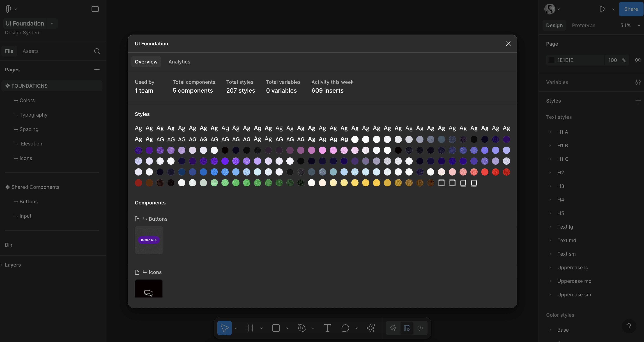Toggle the sidebar panel layout icon

[x=95, y=9]
